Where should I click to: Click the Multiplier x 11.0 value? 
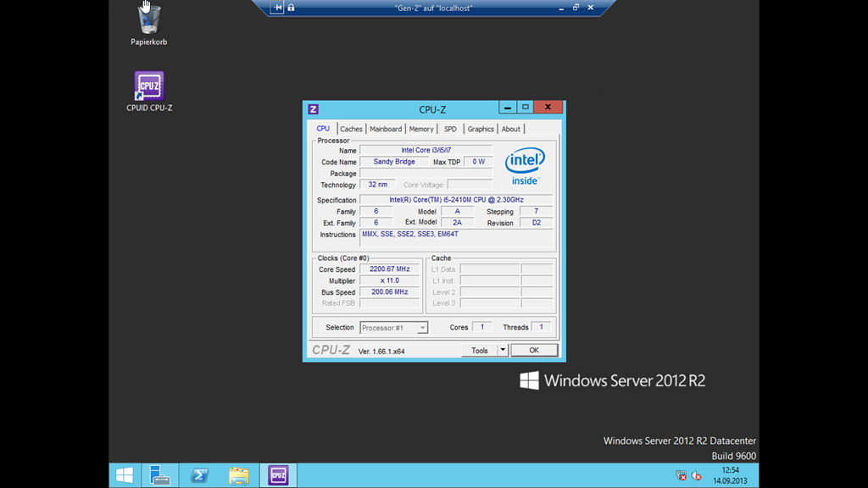[390, 280]
